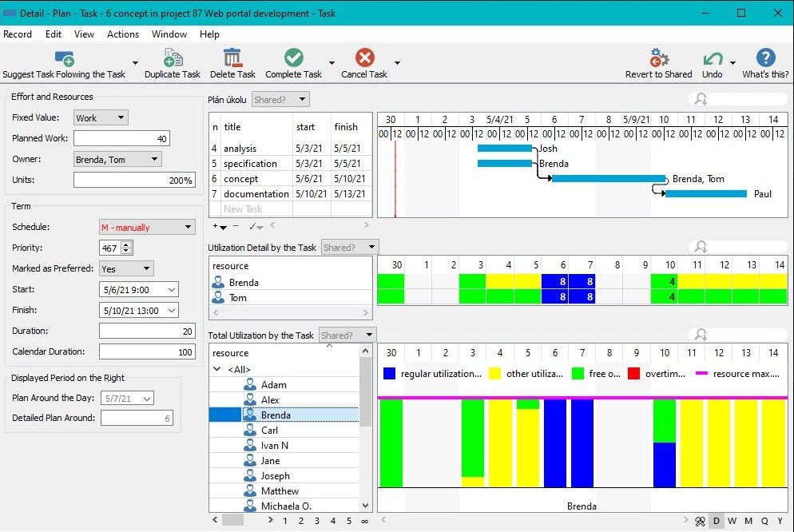This screenshot has width=794, height=532.
Task: Click the red overtime legend swatch
Action: 633,374
